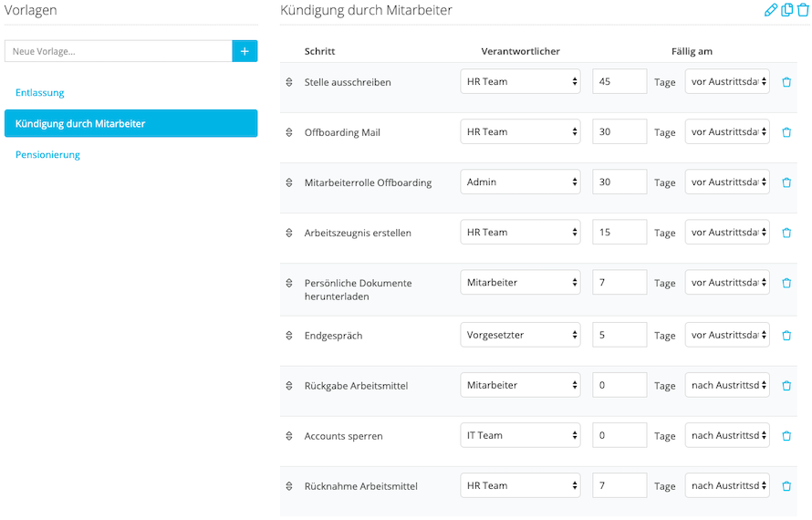812x520 pixels.
Task: Grab reorder handle of Stelle ausschreiben
Action: click(x=289, y=82)
